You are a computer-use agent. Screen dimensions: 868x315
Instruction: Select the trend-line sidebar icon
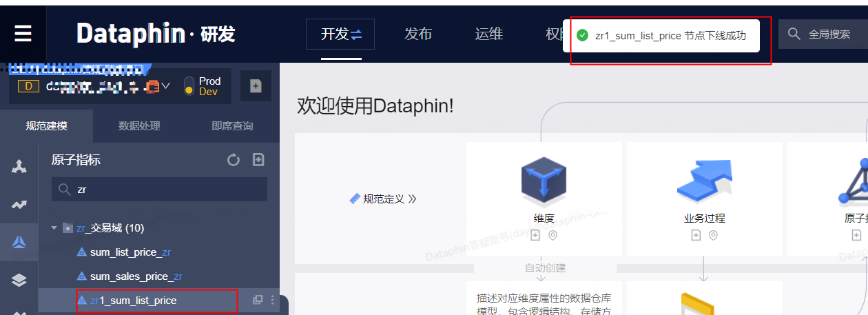19,205
